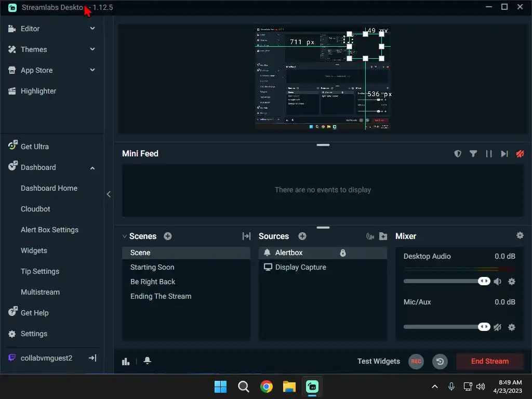Start recording with REC button
This screenshot has width=532, height=399.
(416, 362)
